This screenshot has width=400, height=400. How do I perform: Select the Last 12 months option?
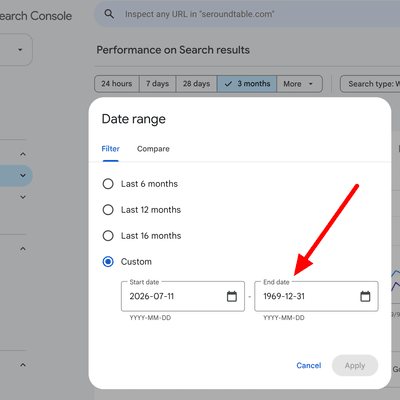108,210
